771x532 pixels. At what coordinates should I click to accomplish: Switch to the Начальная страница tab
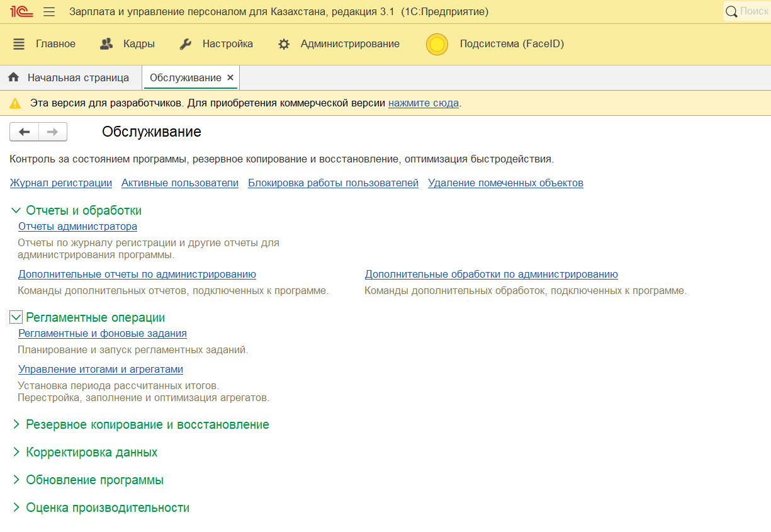point(77,77)
